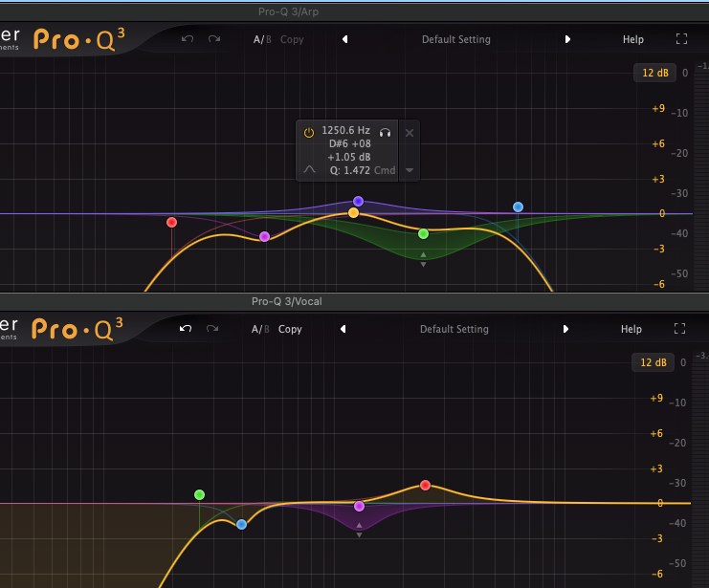The width and height of the screenshot is (709, 588).
Task: Go to previous preset in Vocal window
Action: (x=343, y=329)
